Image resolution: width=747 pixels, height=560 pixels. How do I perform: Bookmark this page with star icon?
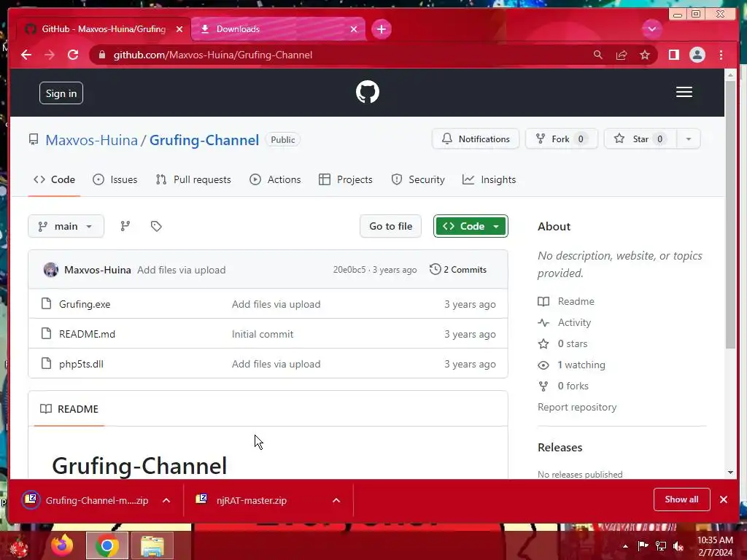click(645, 55)
